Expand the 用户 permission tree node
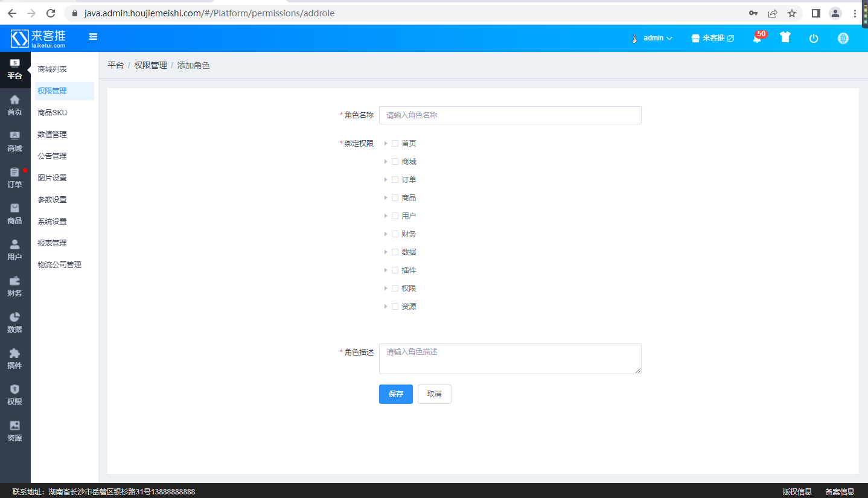868x498 pixels. click(x=386, y=215)
